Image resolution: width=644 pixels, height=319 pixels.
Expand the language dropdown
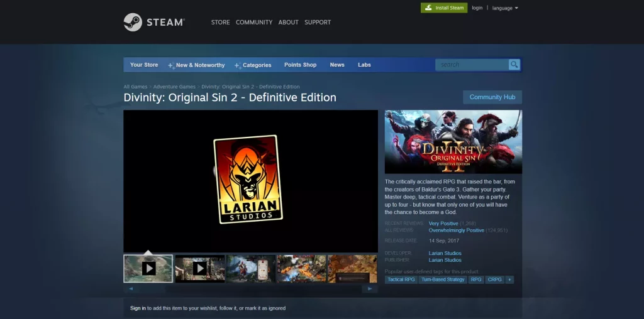point(505,8)
